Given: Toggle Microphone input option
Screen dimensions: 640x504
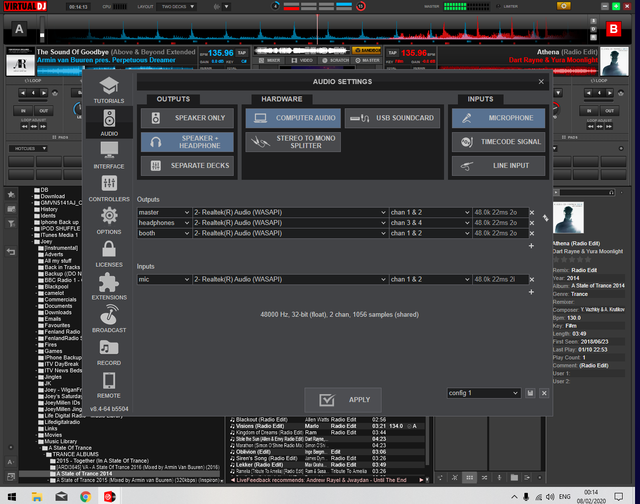Looking at the screenshot, I should coord(498,118).
